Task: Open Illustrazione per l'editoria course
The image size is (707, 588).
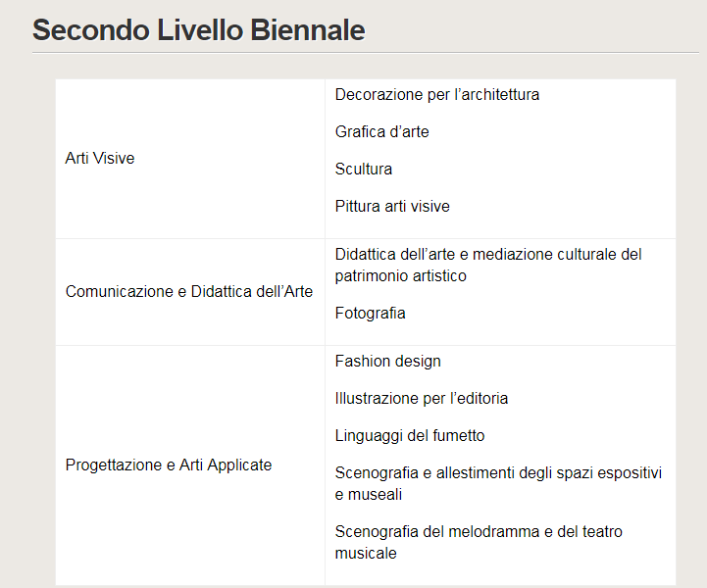Action: coord(422,399)
